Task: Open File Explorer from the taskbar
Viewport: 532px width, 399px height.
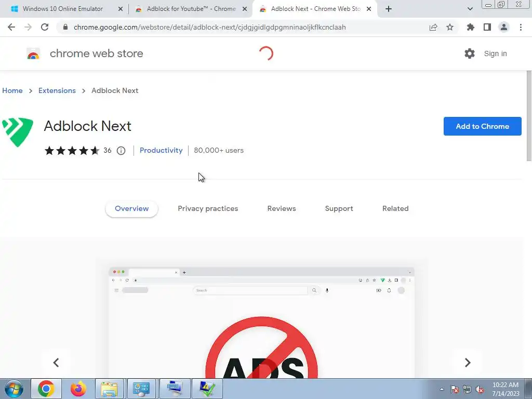Action: (x=109, y=389)
